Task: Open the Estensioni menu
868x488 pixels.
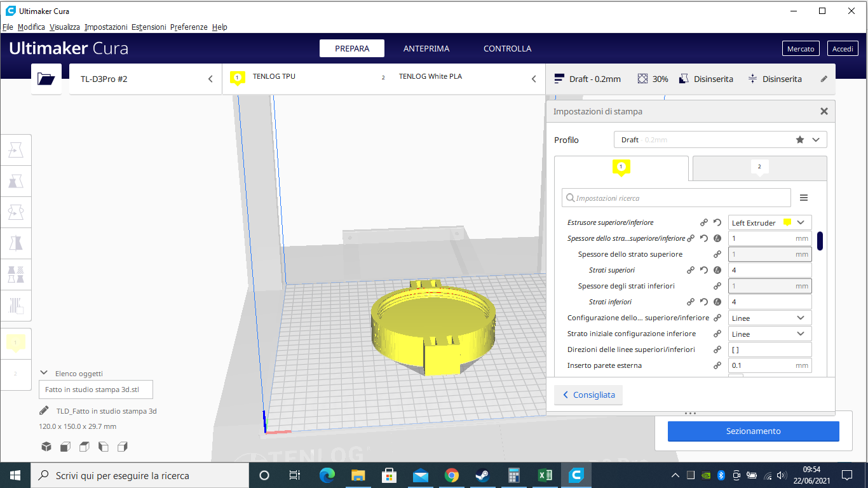Action: click(149, 27)
